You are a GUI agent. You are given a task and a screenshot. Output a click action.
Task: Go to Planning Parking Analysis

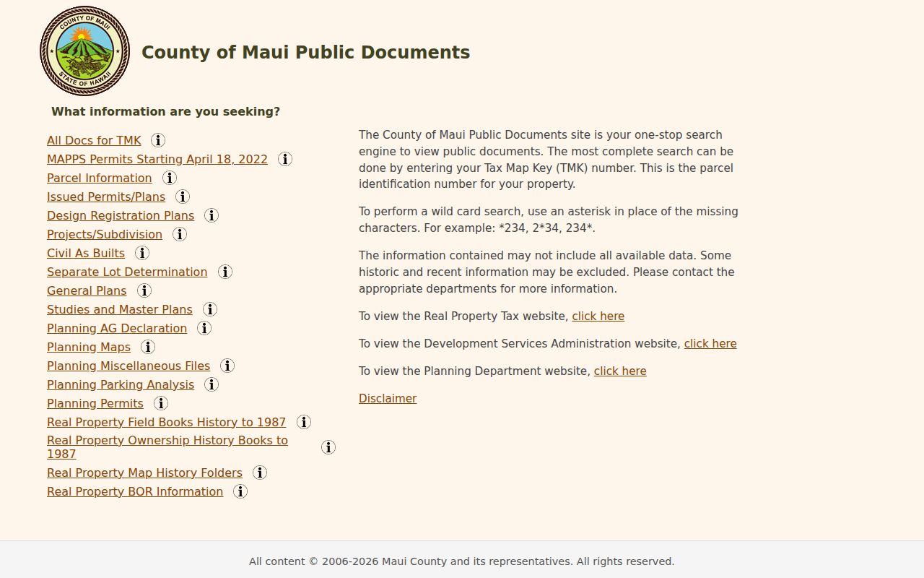(121, 384)
